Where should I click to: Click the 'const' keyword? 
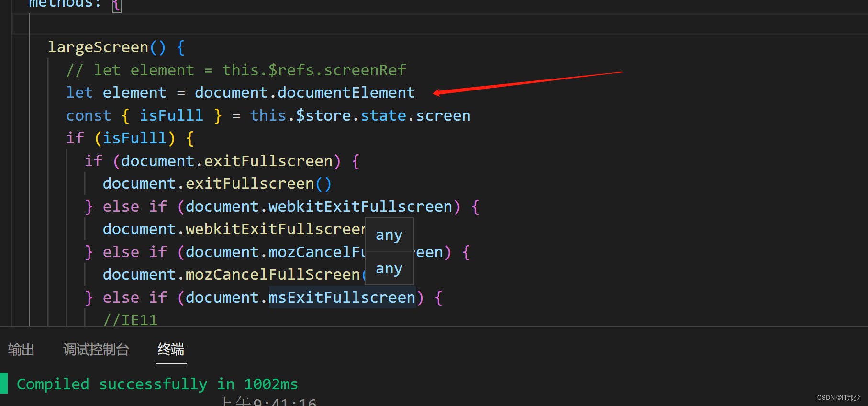pos(89,115)
